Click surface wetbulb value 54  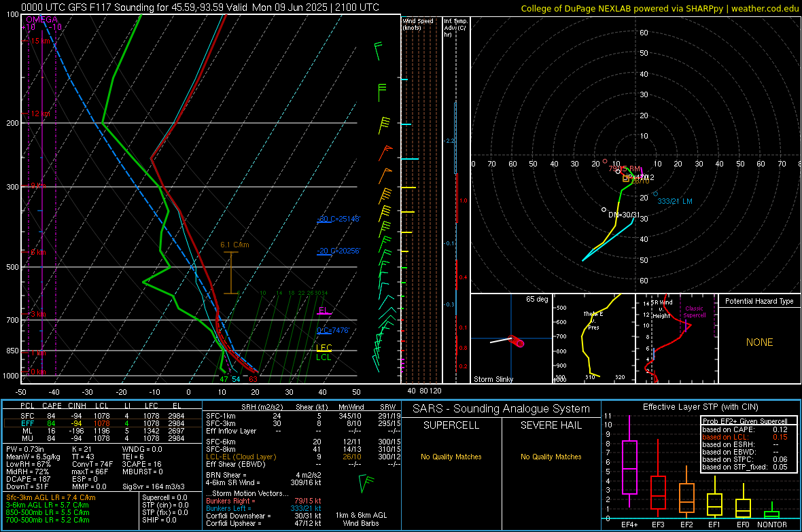(236, 379)
